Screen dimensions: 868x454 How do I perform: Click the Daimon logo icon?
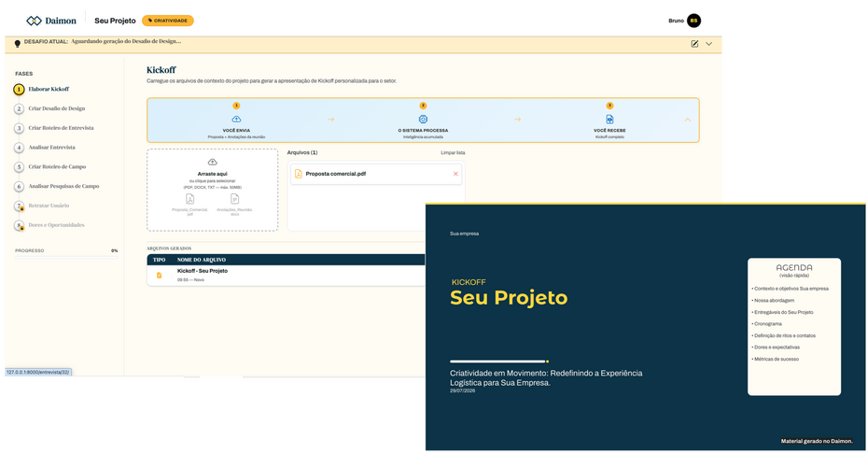tap(34, 21)
